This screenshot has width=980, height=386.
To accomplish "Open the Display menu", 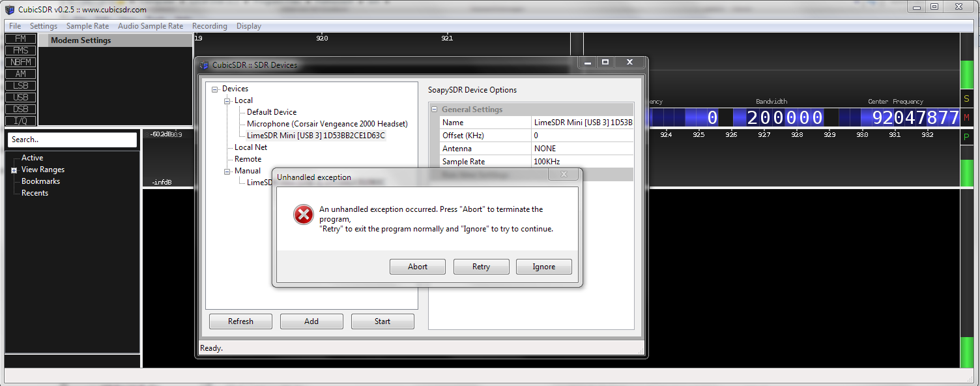I will tap(249, 26).
